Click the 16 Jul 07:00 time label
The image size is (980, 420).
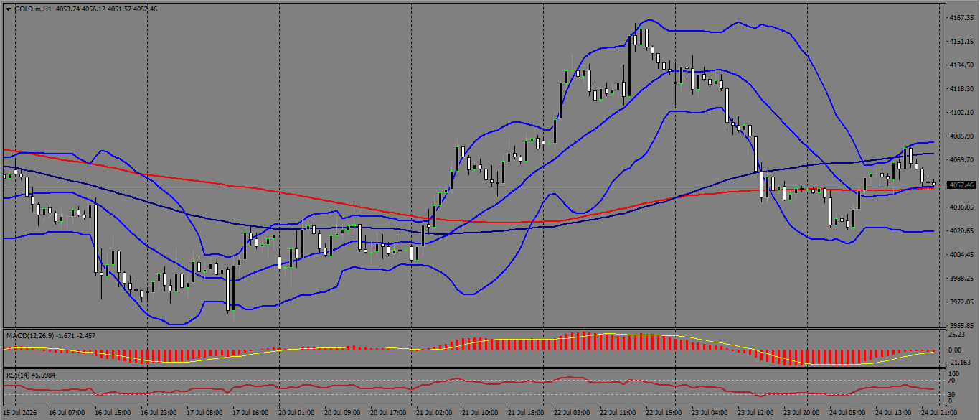tap(68, 414)
